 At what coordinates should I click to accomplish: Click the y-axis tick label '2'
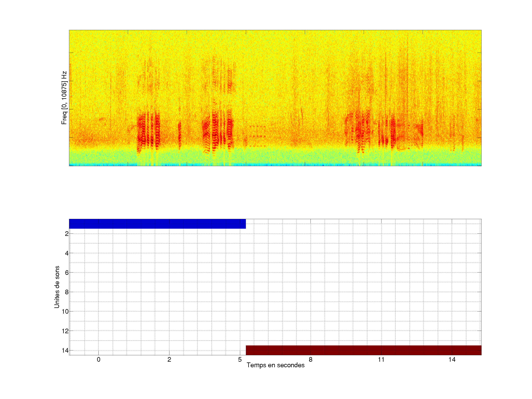point(67,234)
